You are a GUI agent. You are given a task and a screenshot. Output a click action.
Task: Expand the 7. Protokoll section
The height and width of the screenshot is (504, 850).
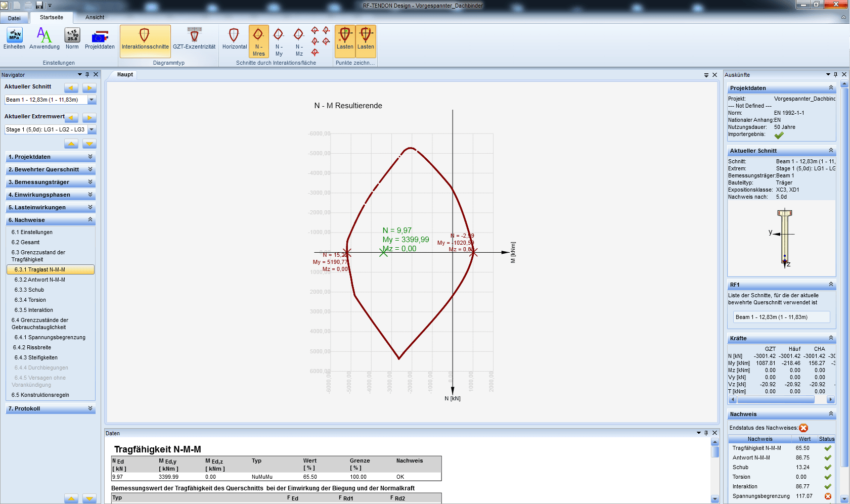pyautogui.click(x=51, y=408)
